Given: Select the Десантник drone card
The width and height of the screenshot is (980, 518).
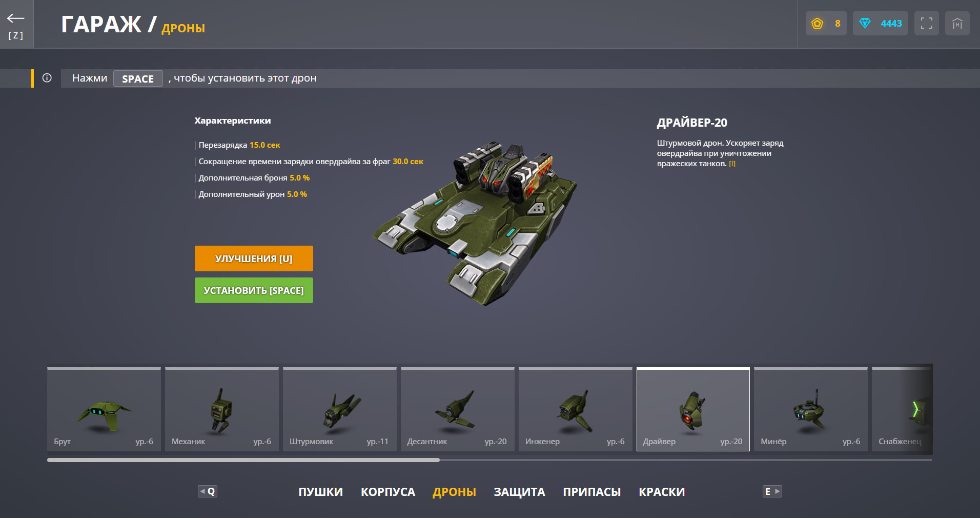Looking at the screenshot, I should coord(458,409).
